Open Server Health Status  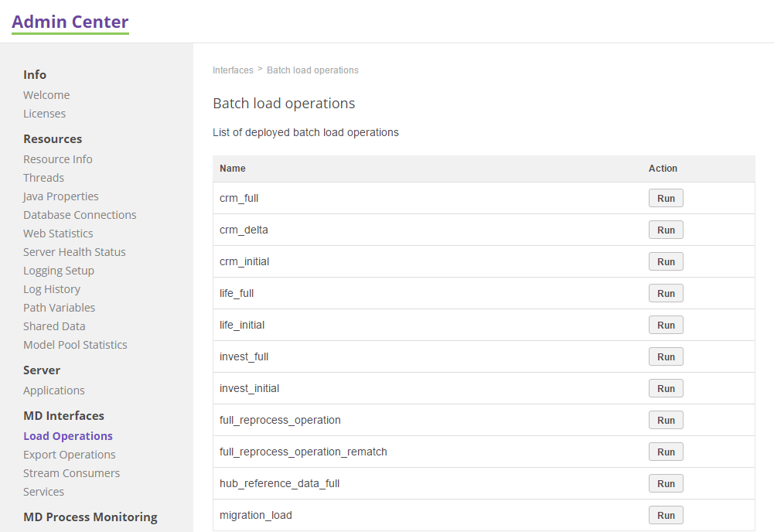click(x=74, y=251)
